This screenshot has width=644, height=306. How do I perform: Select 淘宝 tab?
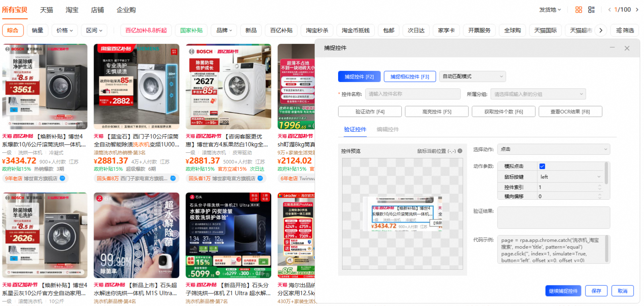pyautogui.click(x=72, y=10)
